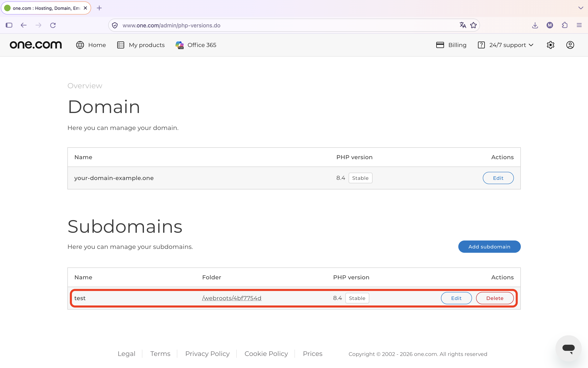
Task: Click the browser back arrow
Action: click(24, 25)
